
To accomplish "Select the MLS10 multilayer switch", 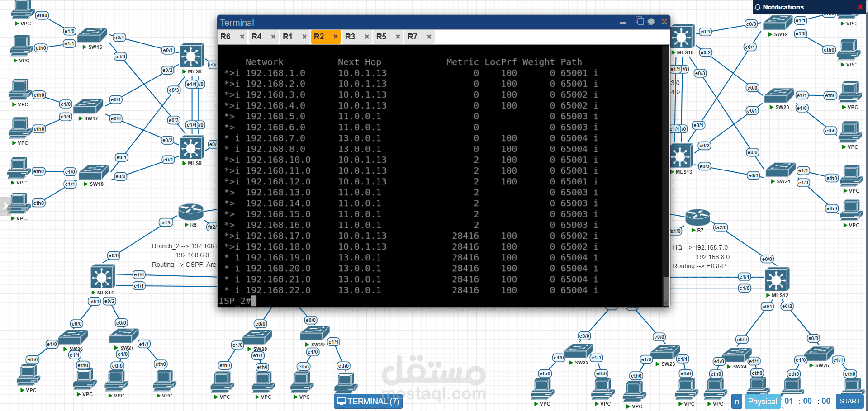I will [682, 37].
